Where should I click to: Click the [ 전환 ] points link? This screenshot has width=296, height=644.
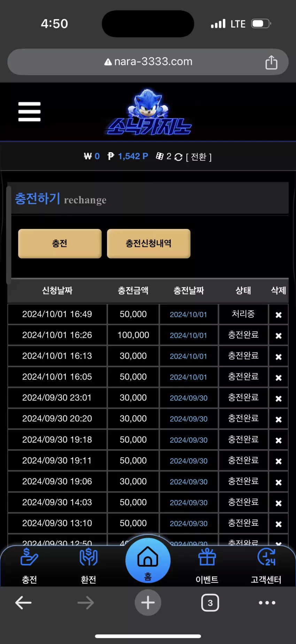click(199, 157)
